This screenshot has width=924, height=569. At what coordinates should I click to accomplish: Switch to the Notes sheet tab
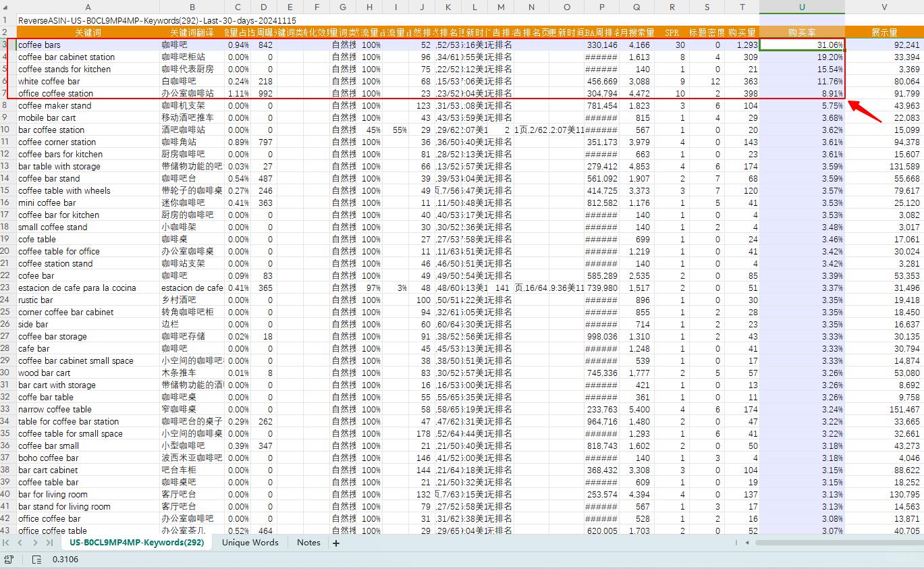point(308,543)
